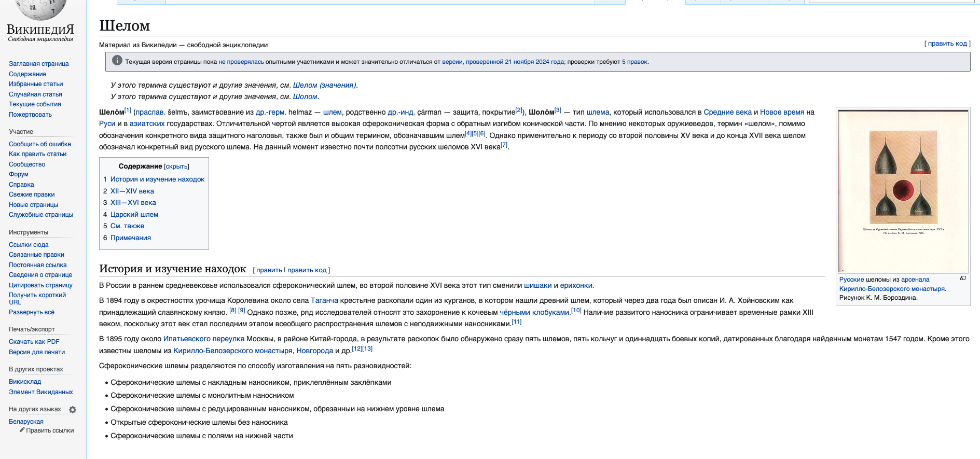Viewport: 980px width, 459px height.
Task: Click Ссылки сюда tool
Action: point(29,245)
